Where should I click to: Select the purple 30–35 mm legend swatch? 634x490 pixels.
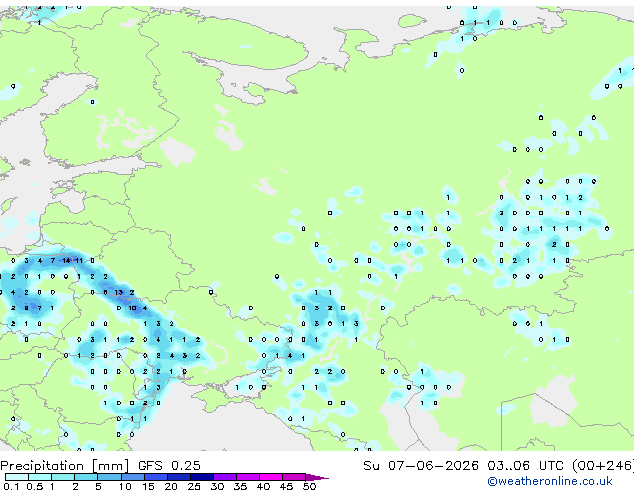pyautogui.click(x=224, y=477)
